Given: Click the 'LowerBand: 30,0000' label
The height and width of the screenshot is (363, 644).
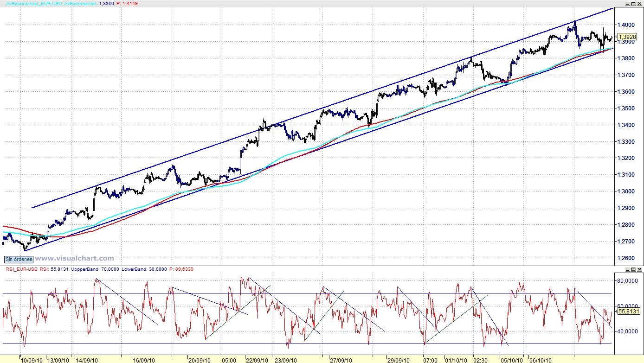Looking at the screenshot, I should [145, 269].
